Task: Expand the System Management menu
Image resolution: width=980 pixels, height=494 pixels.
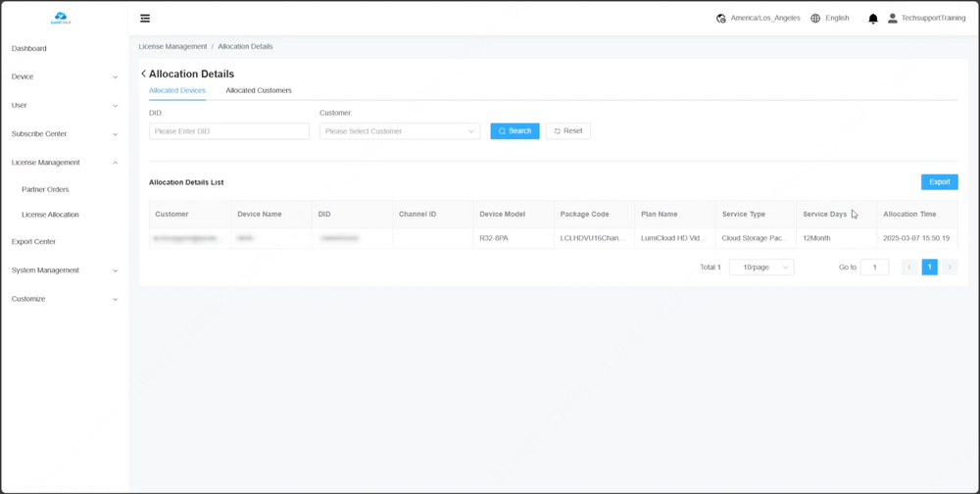Action: pos(64,271)
